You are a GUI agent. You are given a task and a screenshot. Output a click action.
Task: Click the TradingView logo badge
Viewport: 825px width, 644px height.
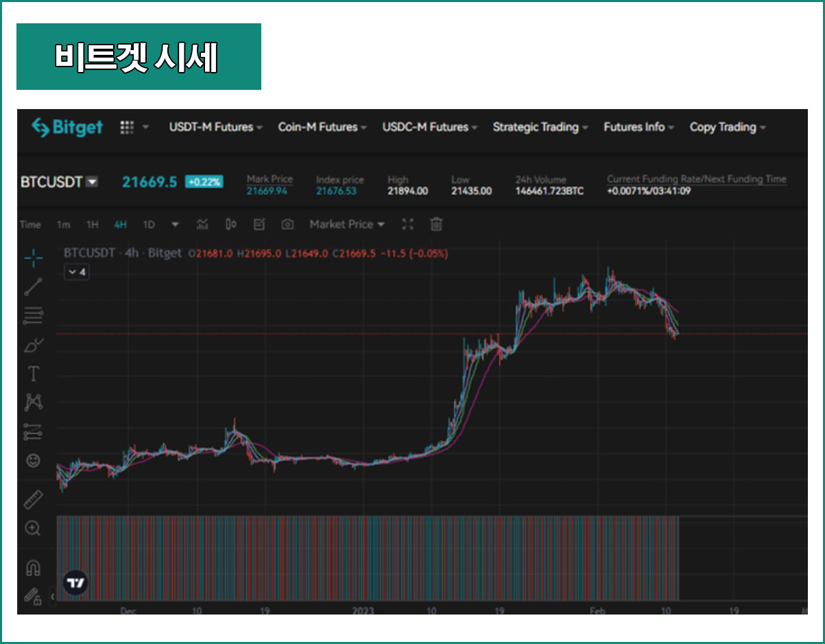75,582
